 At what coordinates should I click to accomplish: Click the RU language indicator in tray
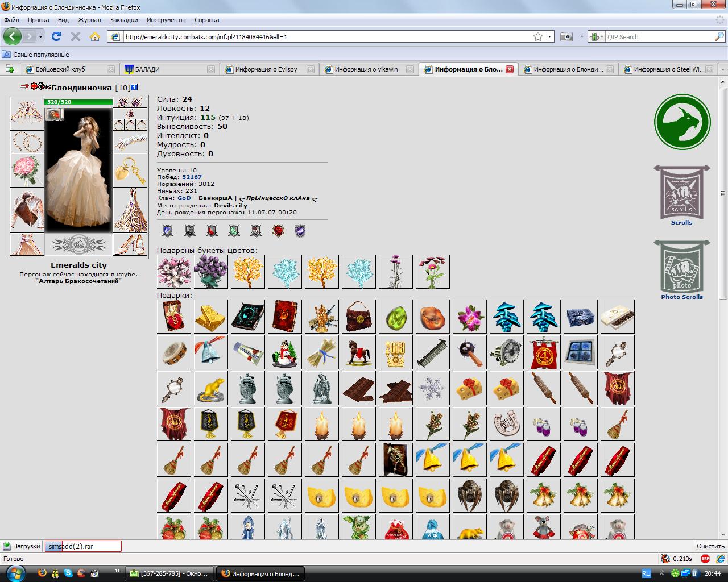pos(646,573)
